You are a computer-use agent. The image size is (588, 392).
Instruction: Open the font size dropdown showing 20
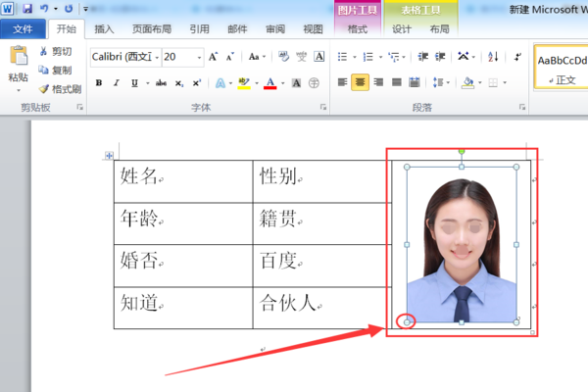(198, 58)
